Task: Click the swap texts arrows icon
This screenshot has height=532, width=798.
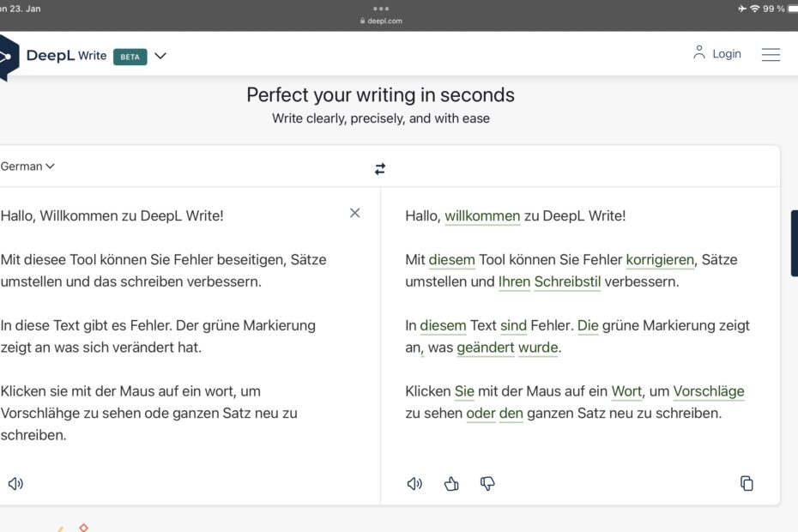Action: point(380,168)
